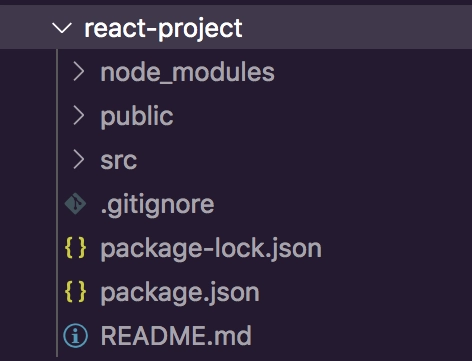The height and width of the screenshot is (361, 472).
Task: Select the public folder label
Action: (137, 117)
